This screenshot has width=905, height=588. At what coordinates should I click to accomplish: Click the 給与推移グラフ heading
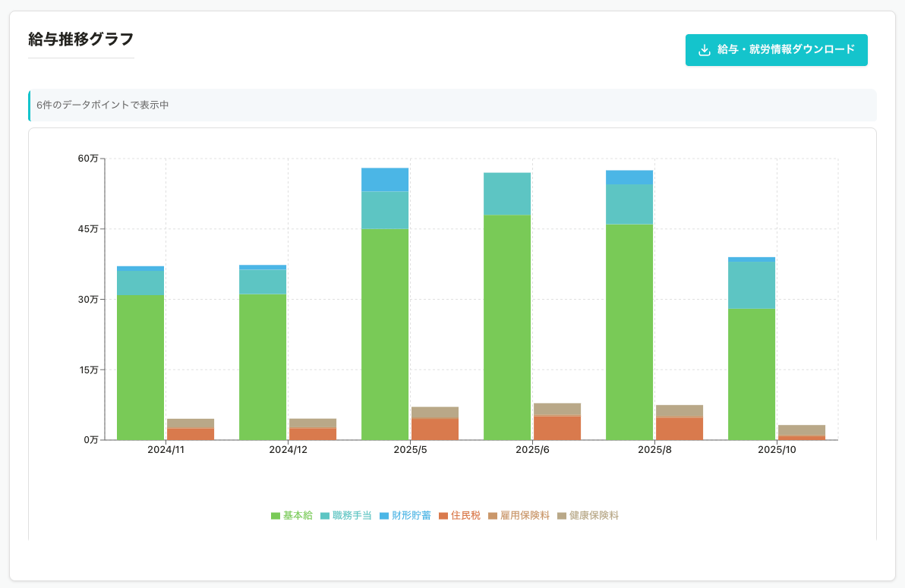tap(81, 39)
